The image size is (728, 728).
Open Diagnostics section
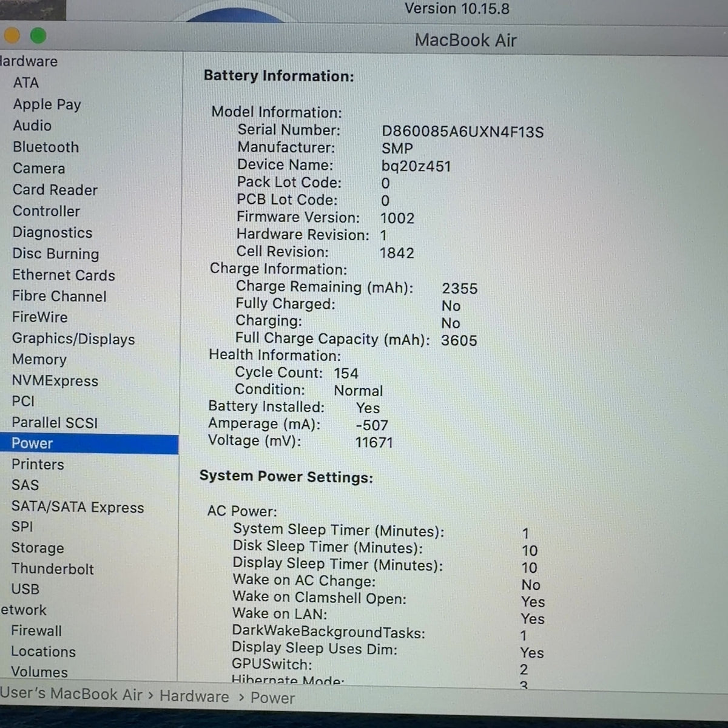(52, 232)
